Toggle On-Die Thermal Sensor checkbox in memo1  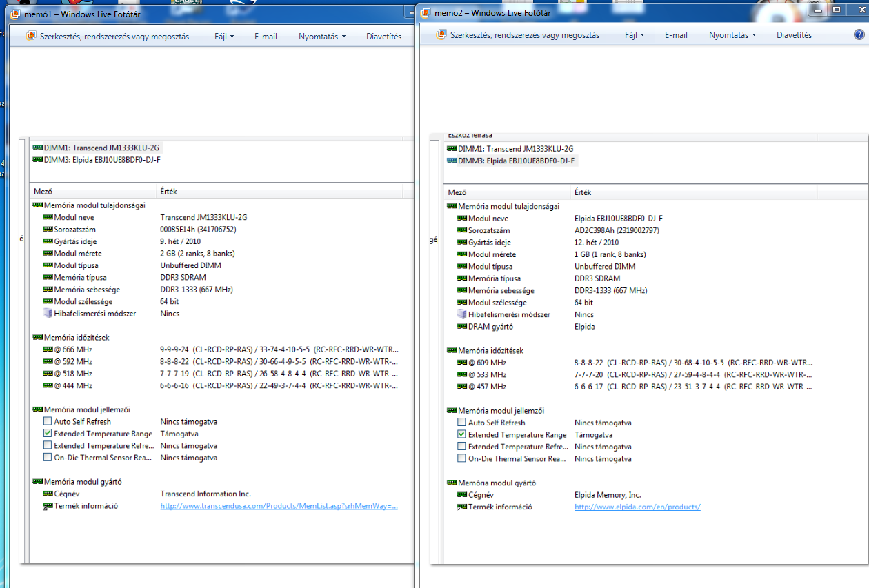pos(48,457)
